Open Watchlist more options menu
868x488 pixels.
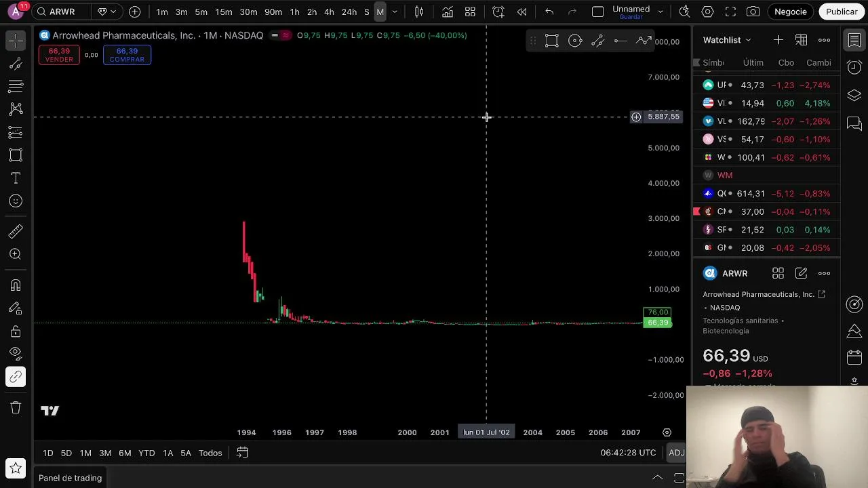click(x=825, y=40)
